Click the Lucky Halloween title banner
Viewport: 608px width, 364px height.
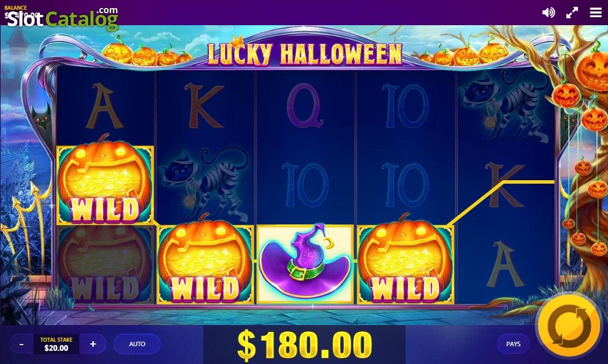(x=305, y=53)
